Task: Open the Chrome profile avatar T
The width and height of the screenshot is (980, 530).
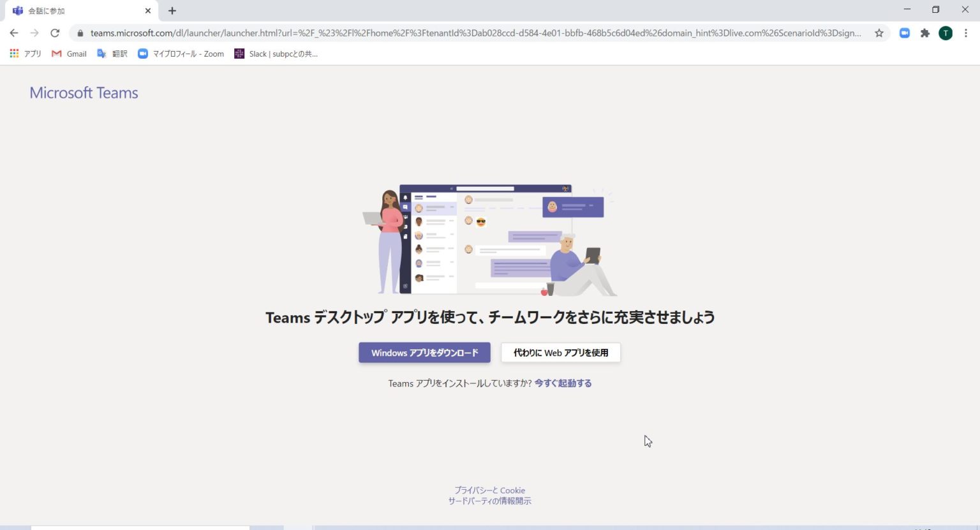Action: (945, 33)
